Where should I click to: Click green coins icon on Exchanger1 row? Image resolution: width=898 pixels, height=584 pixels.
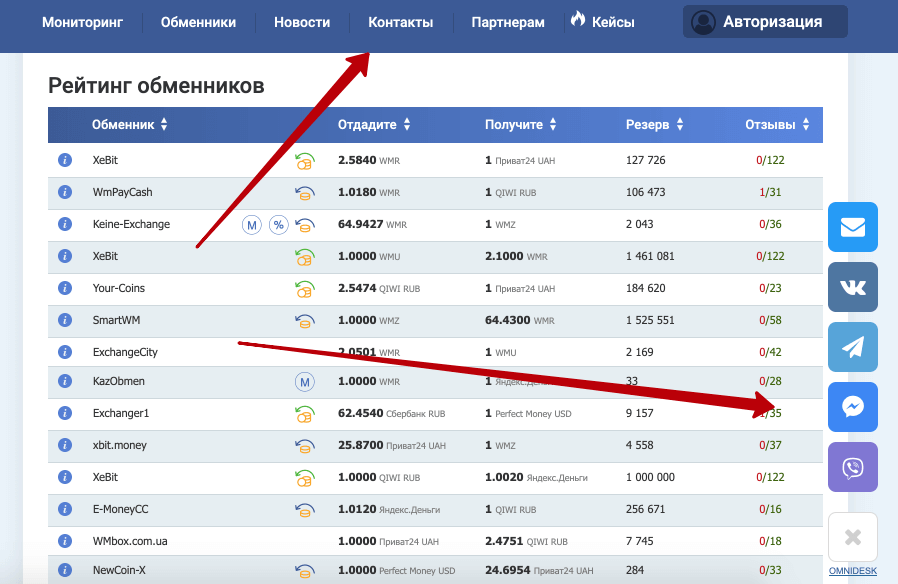(305, 414)
